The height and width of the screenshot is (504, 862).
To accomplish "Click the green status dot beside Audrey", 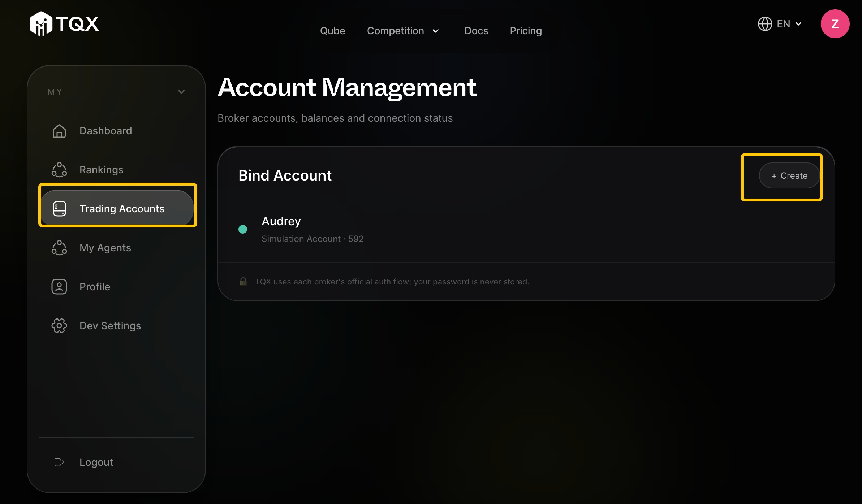I will click(243, 229).
